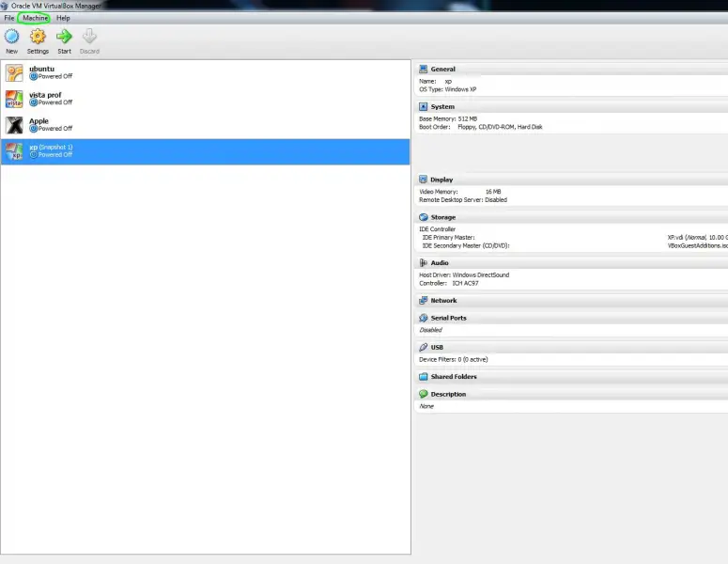This screenshot has width=728, height=564.
Task: Open the Machine menu
Action: (x=36, y=18)
